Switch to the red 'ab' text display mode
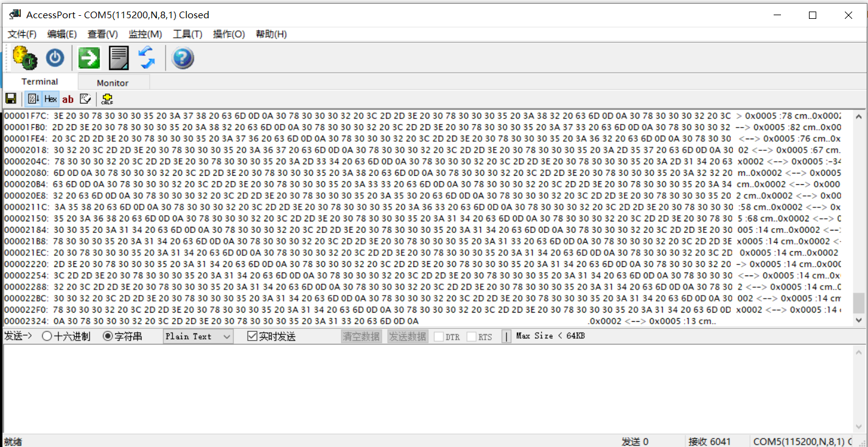Viewport: 868px width, 447px height. tap(68, 99)
